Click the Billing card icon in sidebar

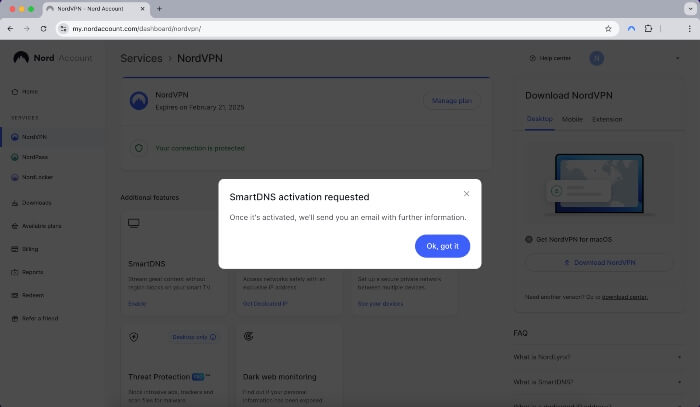(15, 249)
